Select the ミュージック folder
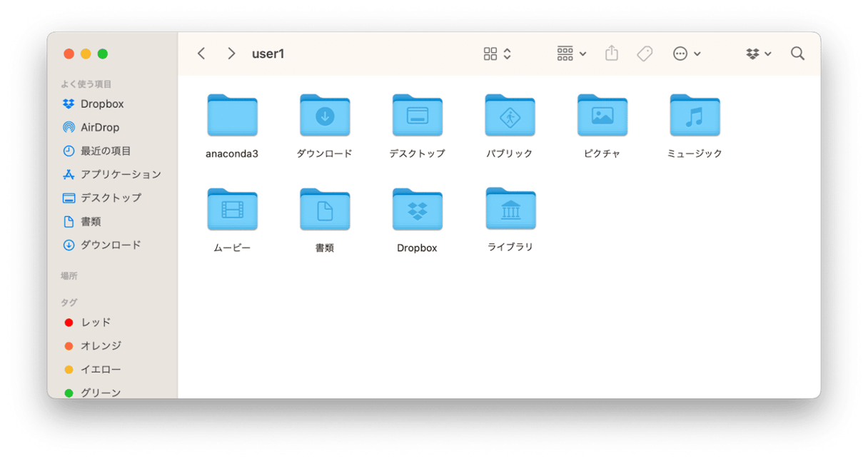The width and height of the screenshot is (868, 461). coord(695,116)
